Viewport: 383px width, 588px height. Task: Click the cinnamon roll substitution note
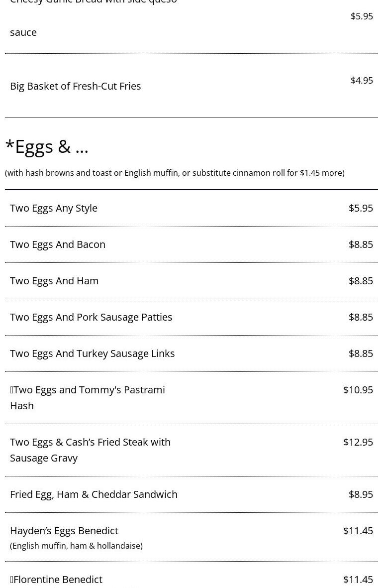[175, 173]
